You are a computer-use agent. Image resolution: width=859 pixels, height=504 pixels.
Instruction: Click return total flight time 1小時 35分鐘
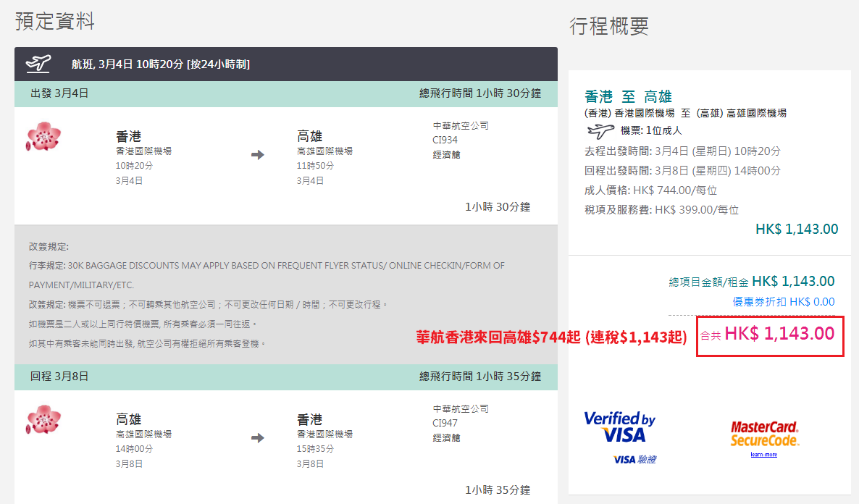click(480, 377)
